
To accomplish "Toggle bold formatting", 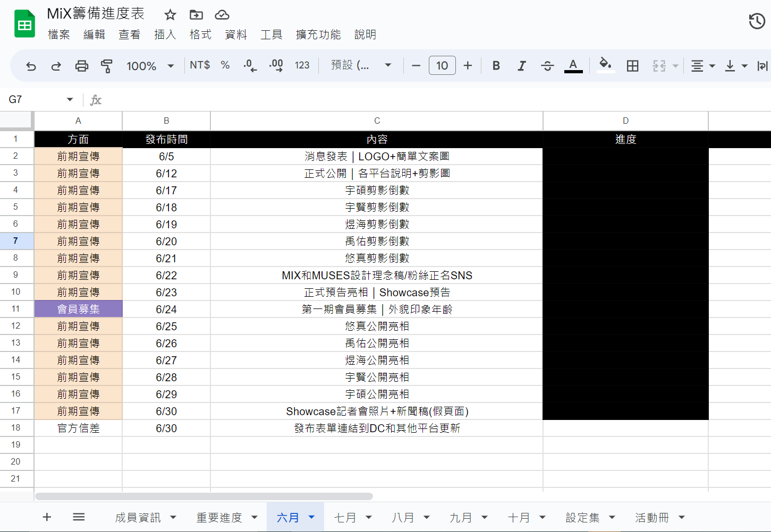I will coord(496,66).
